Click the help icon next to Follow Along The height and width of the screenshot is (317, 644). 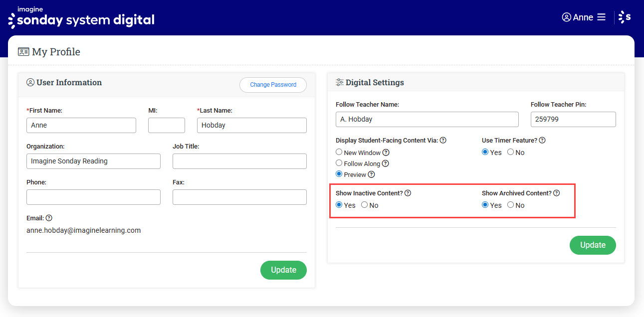tap(385, 163)
